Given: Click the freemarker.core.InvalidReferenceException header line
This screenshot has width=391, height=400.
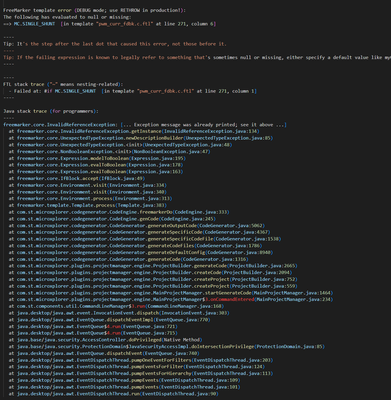Looking at the screenshot, I should [145, 125].
